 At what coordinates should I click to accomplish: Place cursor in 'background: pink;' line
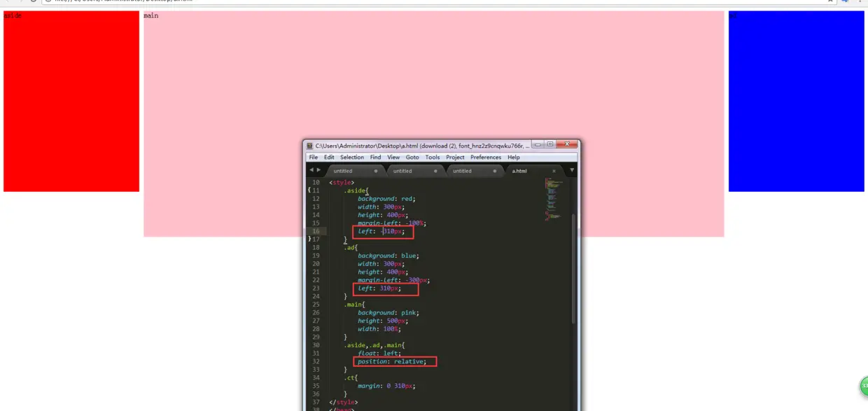[389, 313]
